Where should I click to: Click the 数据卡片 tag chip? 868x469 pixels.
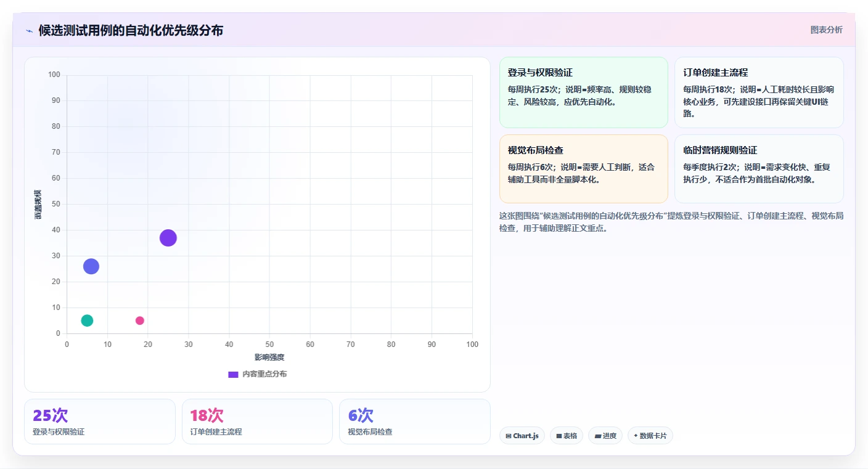point(650,436)
